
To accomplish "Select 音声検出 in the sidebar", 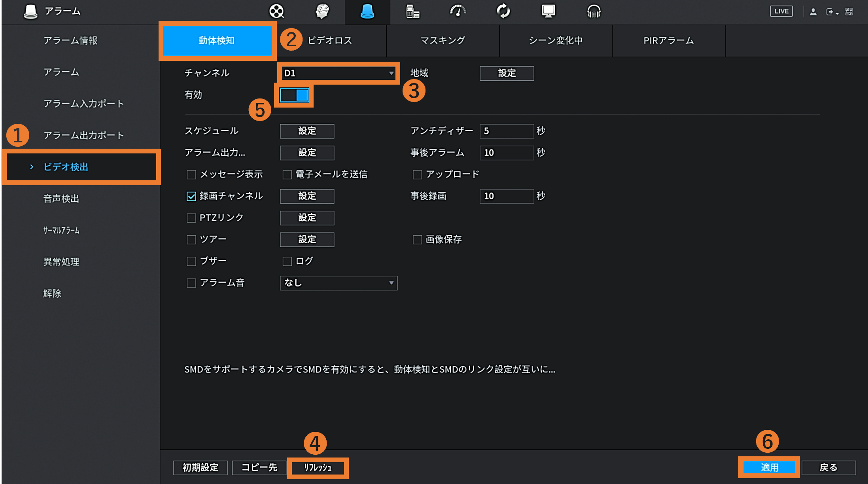I will point(61,199).
